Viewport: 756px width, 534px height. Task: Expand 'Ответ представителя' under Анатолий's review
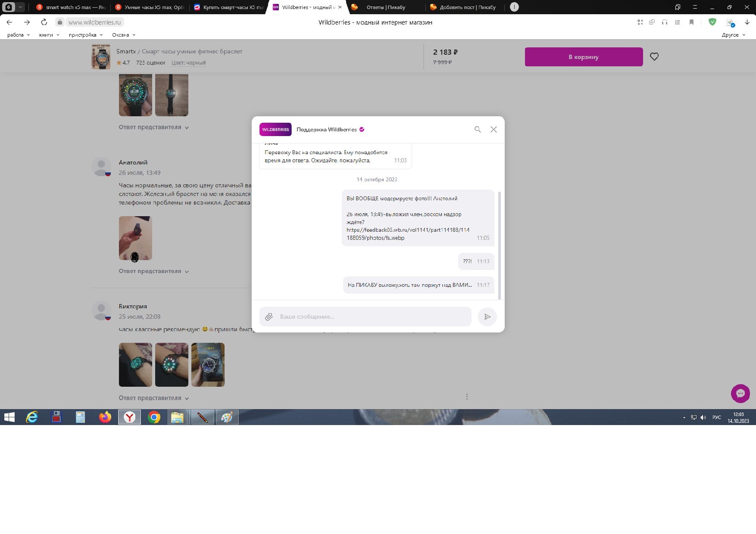click(x=154, y=271)
